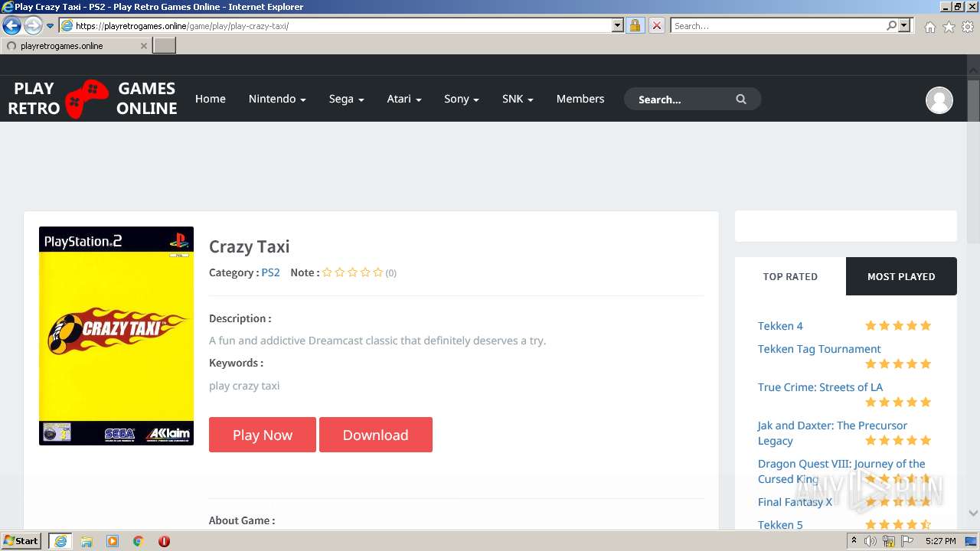Click the IE search box
Viewport: 980px width, 551px height.
[x=777, y=25]
